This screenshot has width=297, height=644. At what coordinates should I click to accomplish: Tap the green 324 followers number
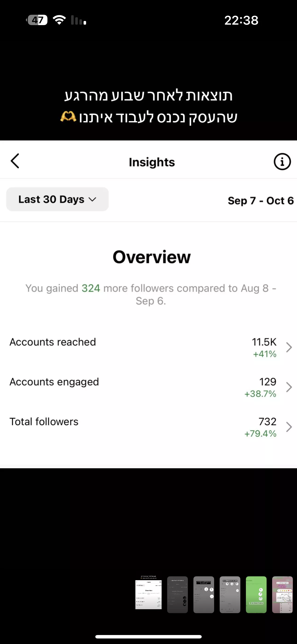click(x=91, y=288)
